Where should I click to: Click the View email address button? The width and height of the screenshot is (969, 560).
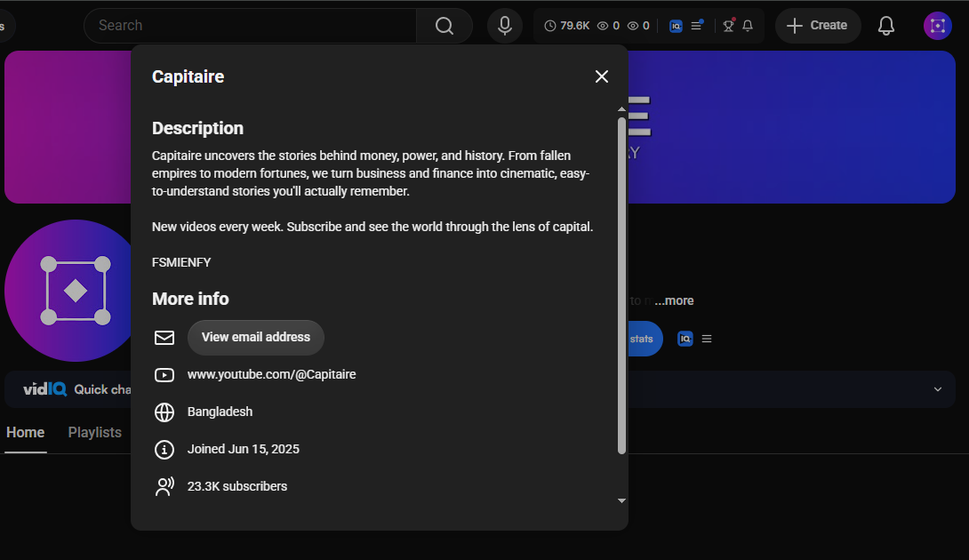256,338
